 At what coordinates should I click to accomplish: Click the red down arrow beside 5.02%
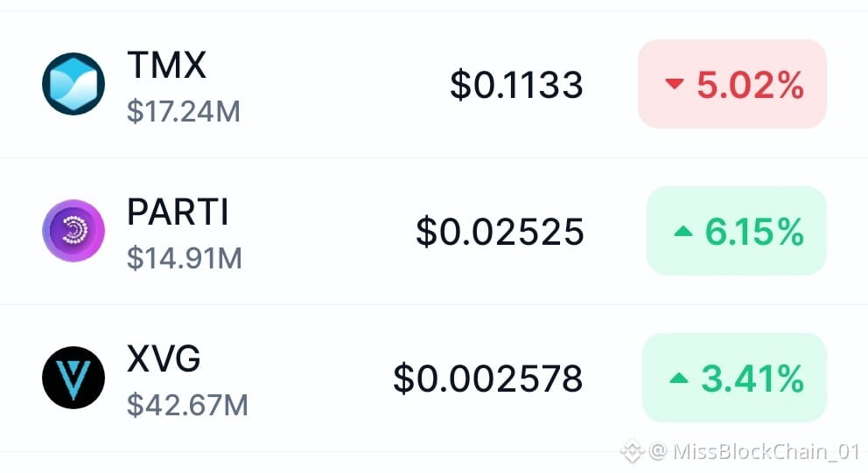point(675,84)
